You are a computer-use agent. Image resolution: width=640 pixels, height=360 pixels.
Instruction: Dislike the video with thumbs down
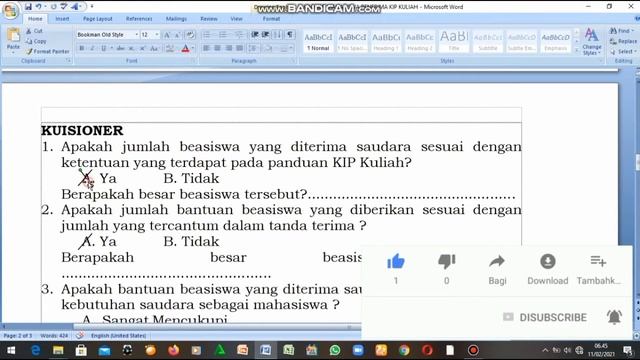(x=447, y=262)
